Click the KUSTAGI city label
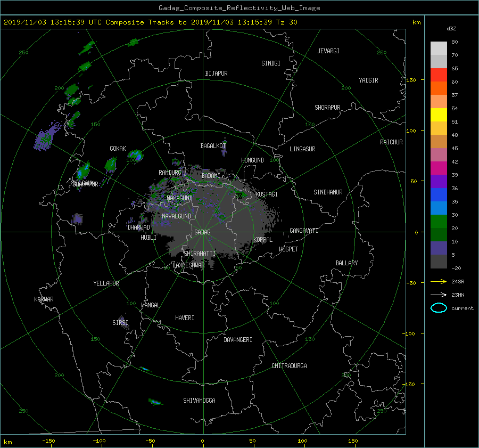This screenshot has height=448, width=479. (267, 194)
